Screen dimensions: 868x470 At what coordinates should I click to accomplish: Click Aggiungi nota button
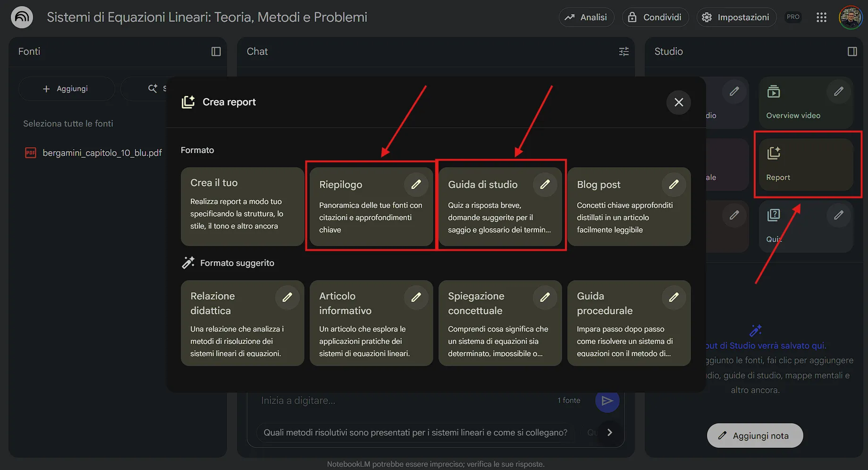(755, 436)
